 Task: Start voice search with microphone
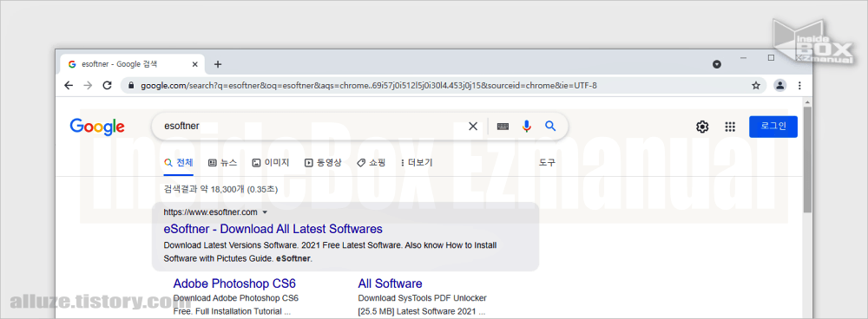(x=527, y=127)
